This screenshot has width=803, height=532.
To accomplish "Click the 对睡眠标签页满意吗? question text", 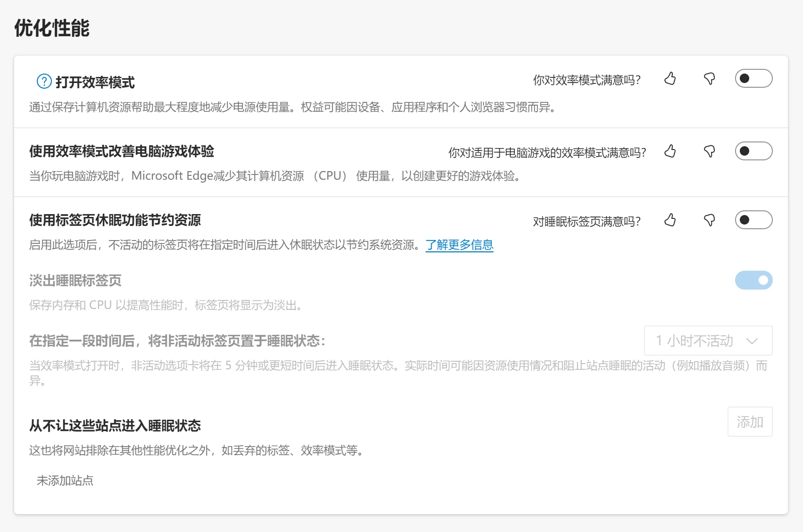I will point(587,222).
